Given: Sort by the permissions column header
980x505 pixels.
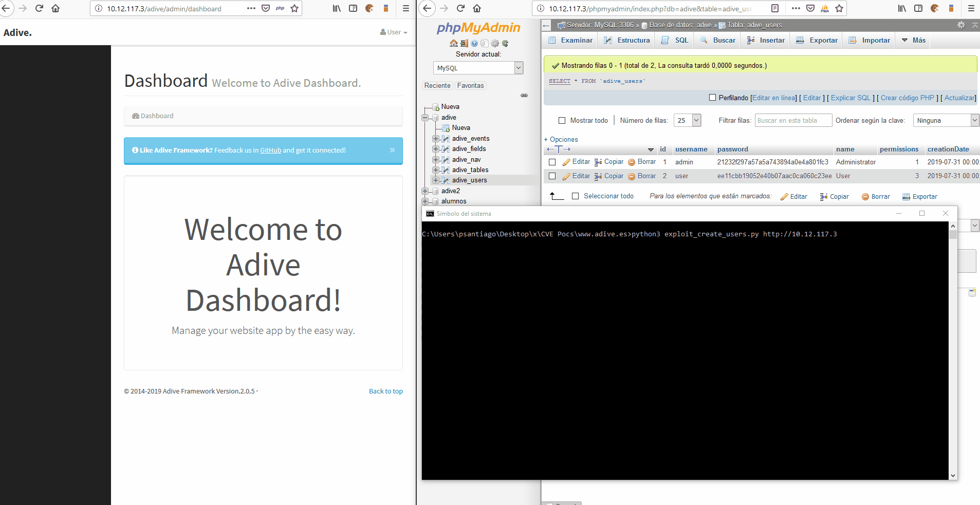Looking at the screenshot, I should (899, 149).
